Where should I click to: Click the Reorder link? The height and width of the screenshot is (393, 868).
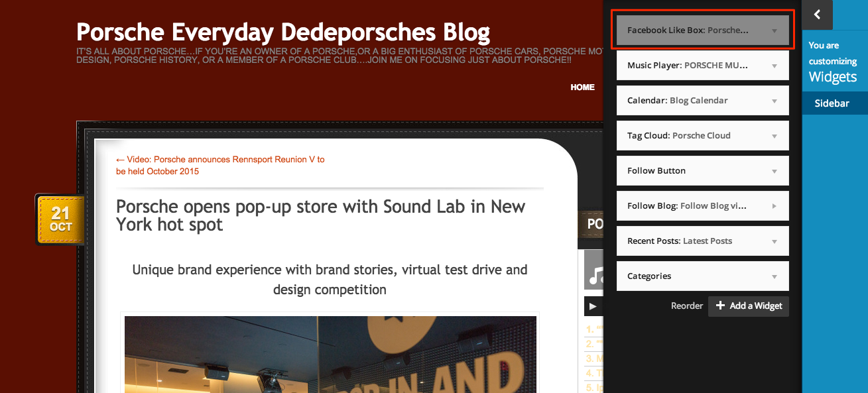[686, 306]
